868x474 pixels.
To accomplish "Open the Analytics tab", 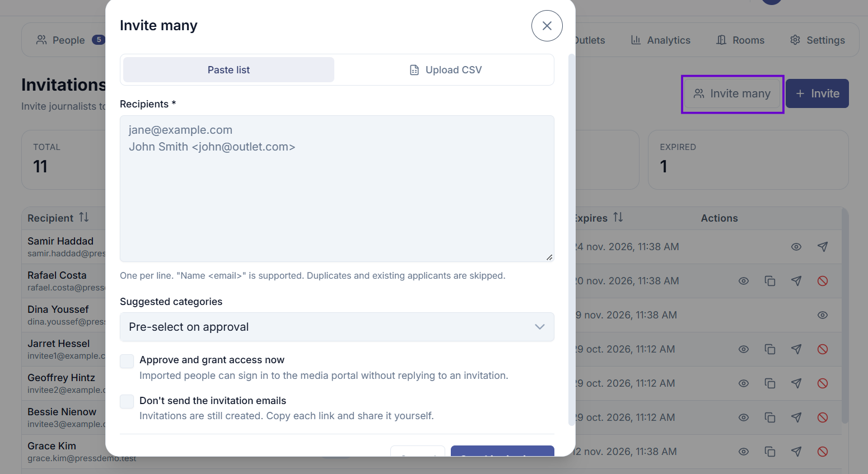I will (661, 40).
